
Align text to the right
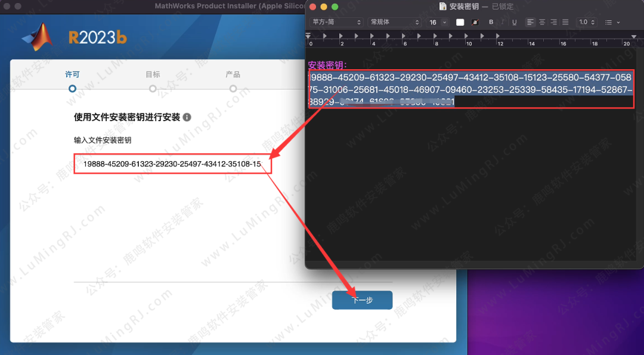(553, 22)
